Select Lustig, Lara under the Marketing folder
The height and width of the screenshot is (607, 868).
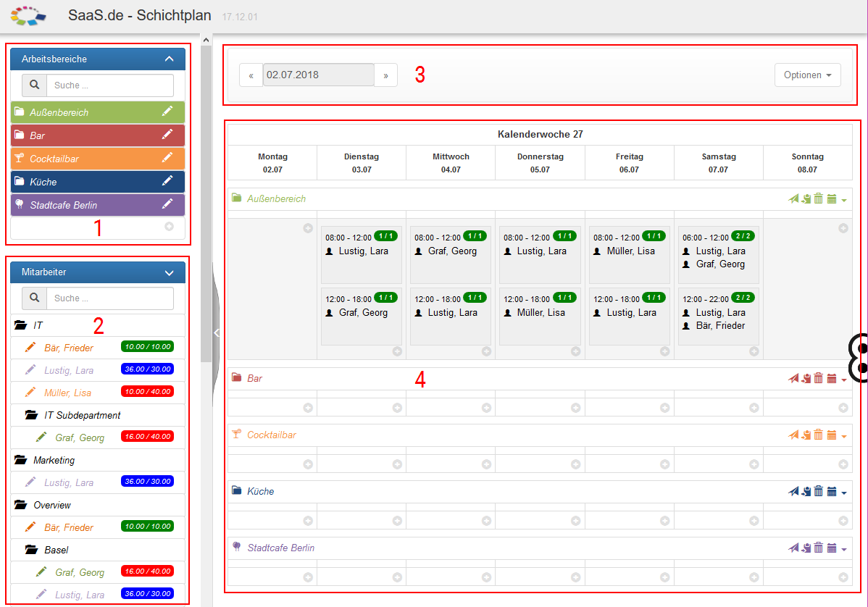[69, 482]
